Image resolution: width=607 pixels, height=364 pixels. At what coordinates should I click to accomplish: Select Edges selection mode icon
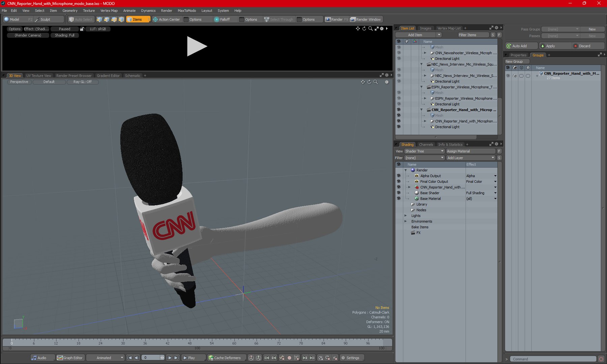tap(107, 19)
